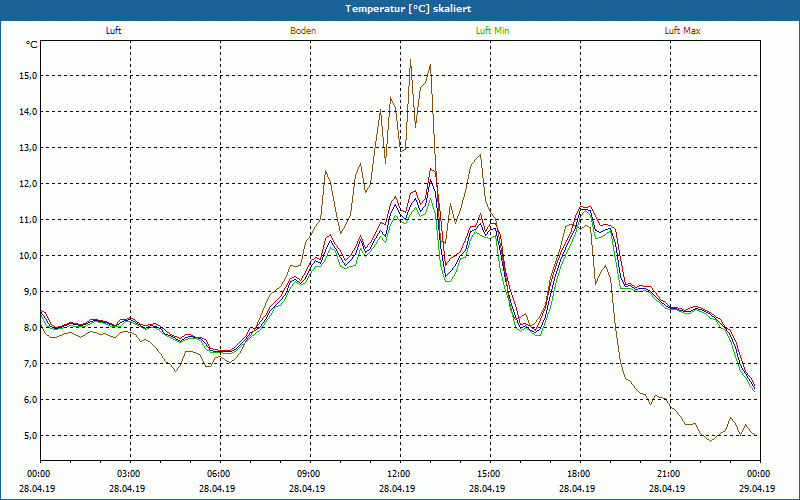This screenshot has width=800, height=500.
Task: Click the 15,0 y-axis tick label
Action: pyautogui.click(x=27, y=76)
